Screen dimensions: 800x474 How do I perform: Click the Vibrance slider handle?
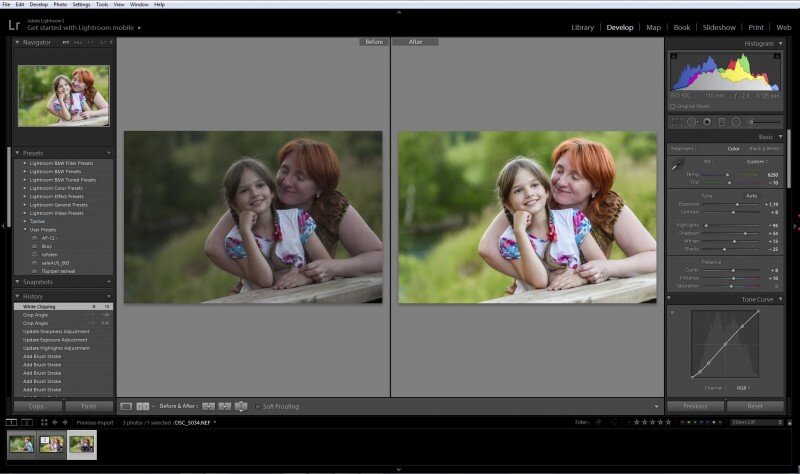pyautogui.click(x=734, y=278)
